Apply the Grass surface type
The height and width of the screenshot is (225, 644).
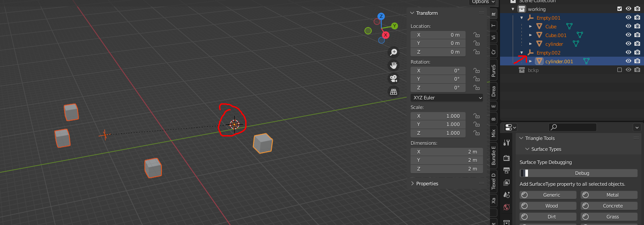609,217
